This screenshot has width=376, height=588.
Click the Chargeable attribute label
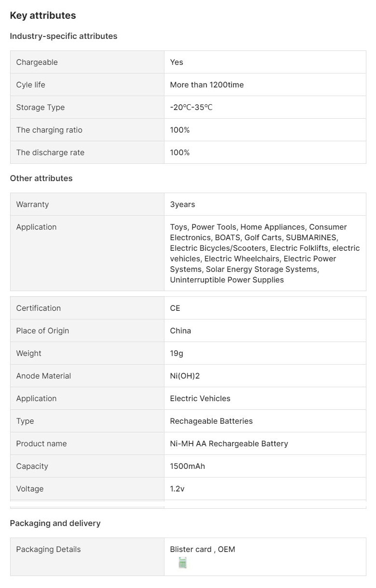tap(37, 62)
